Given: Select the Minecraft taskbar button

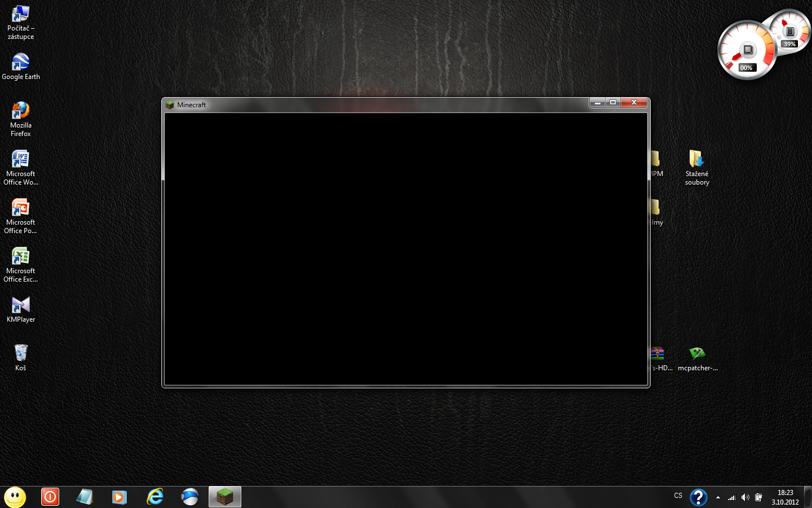Looking at the screenshot, I should 225,497.
